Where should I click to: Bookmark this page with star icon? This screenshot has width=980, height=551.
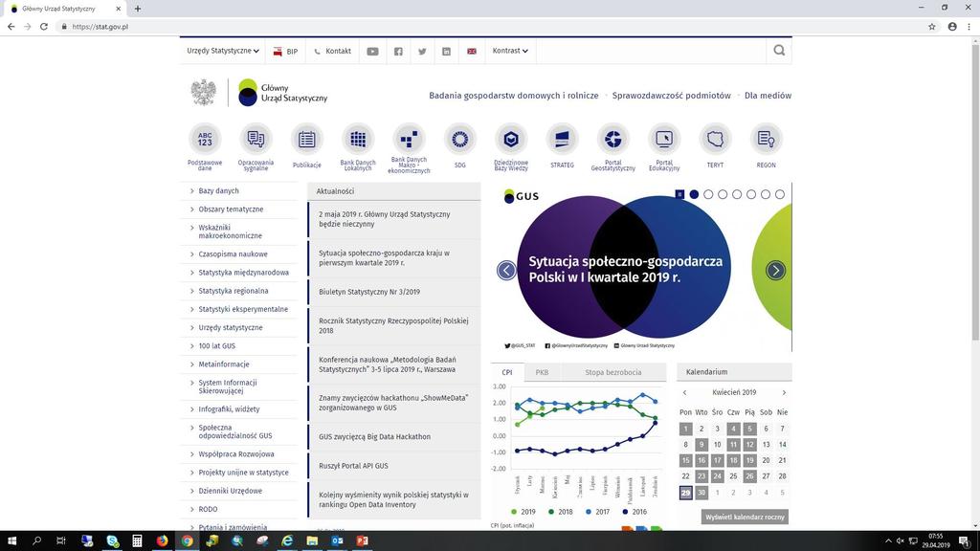click(x=932, y=27)
